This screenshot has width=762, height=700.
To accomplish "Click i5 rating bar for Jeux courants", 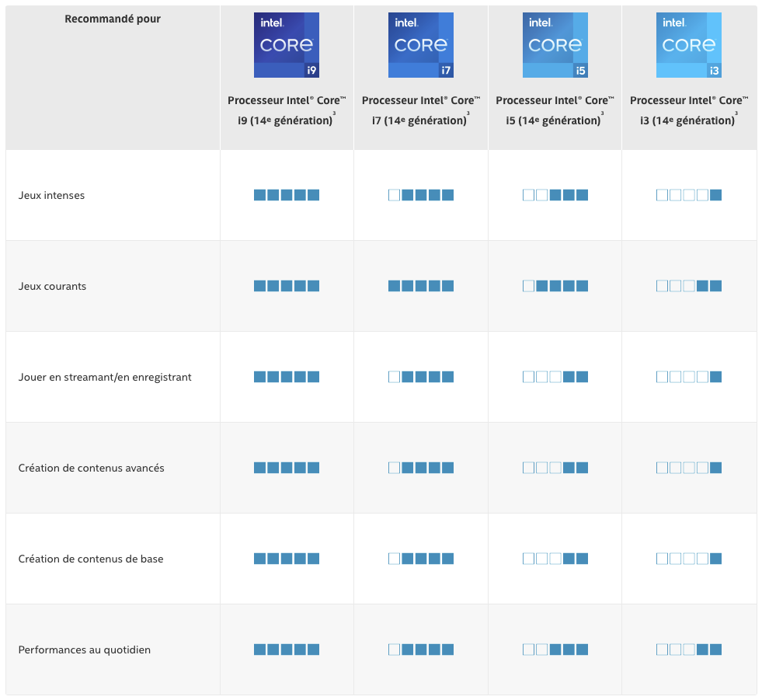I will (555, 286).
